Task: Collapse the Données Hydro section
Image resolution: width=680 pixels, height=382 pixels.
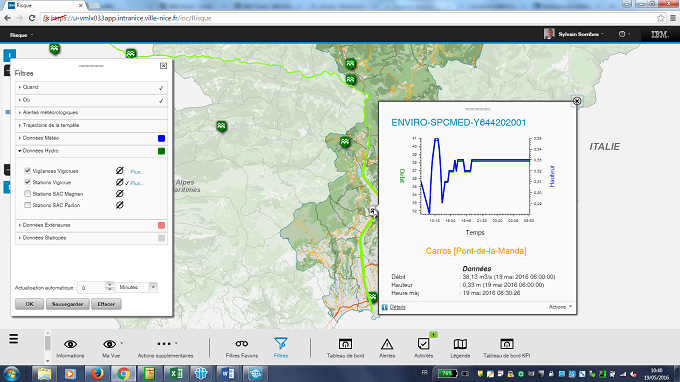Action: 91,151
